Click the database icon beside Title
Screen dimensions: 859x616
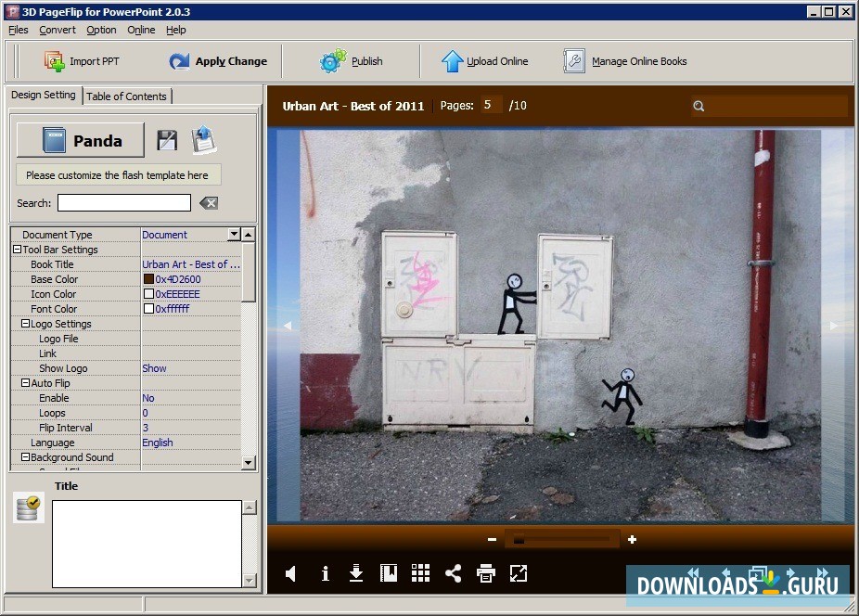click(28, 508)
